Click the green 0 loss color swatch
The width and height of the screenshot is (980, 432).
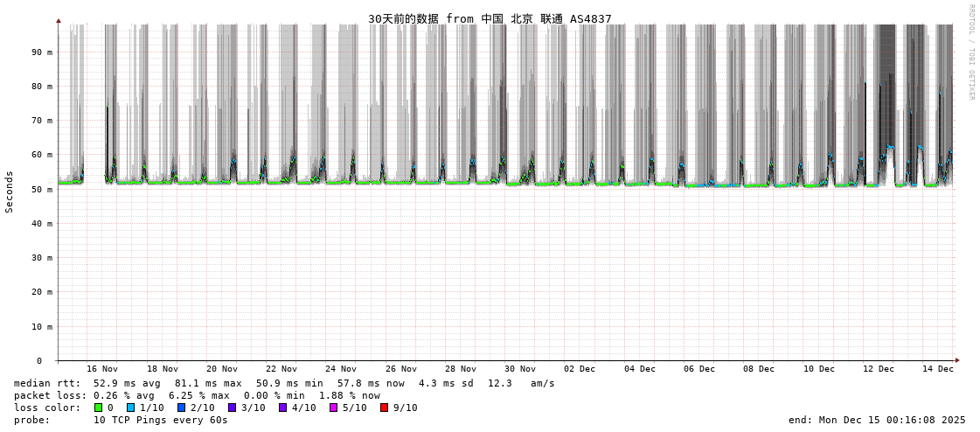point(98,408)
